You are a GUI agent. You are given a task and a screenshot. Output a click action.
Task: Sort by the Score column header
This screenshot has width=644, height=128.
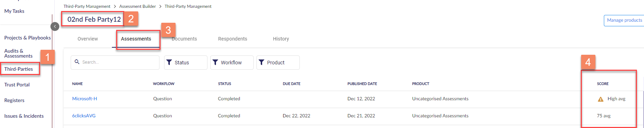(603, 84)
